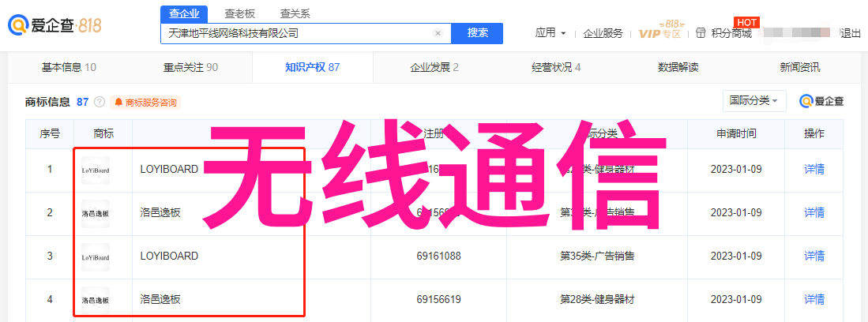Click 退出 to log out
The height and width of the screenshot is (322, 868).
point(851,33)
